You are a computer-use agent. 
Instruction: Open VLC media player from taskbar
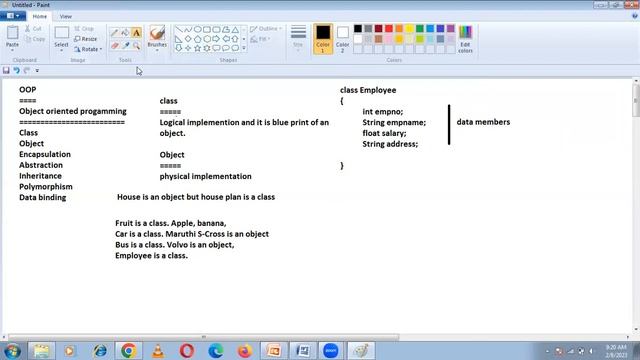point(158,351)
